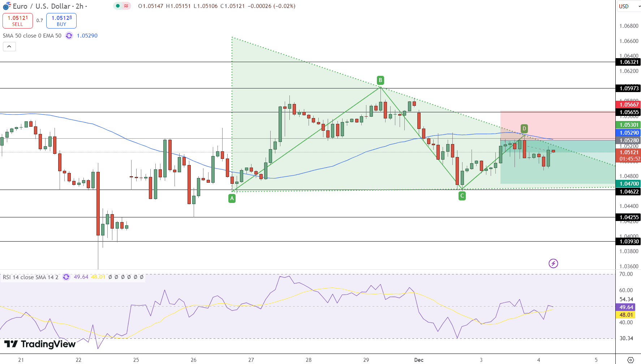Click the red approximate-data indicator icon
The image size is (641, 364).
(126, 6)
